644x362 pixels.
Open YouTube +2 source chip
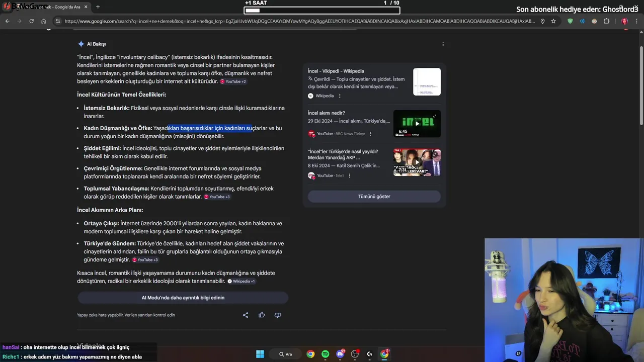[233, 81]
